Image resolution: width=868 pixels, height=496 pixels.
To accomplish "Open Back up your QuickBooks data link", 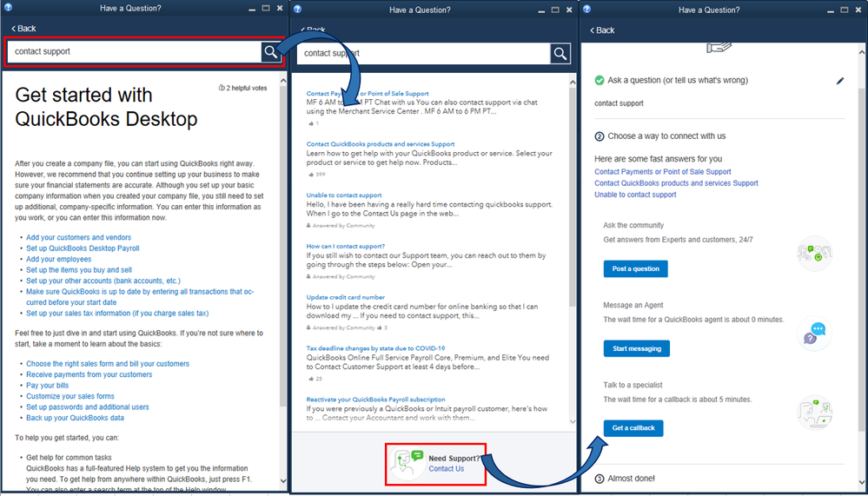I will 76,418.
